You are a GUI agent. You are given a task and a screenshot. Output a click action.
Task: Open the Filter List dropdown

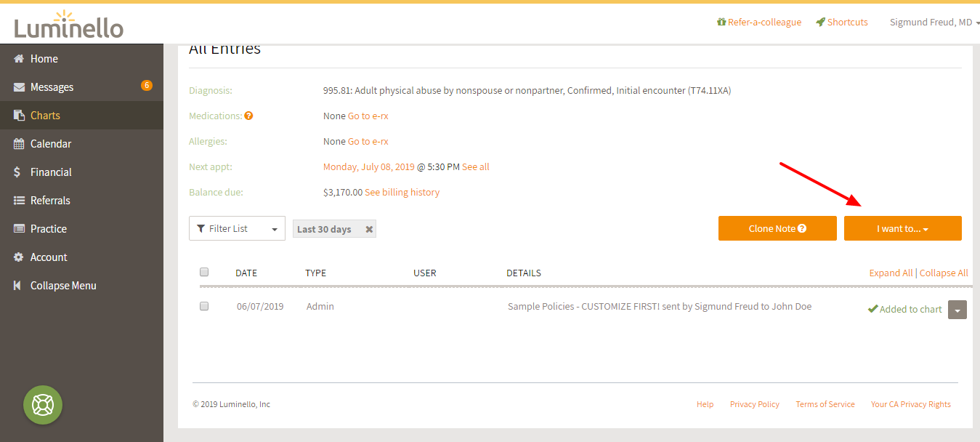(x=237, y=228)
